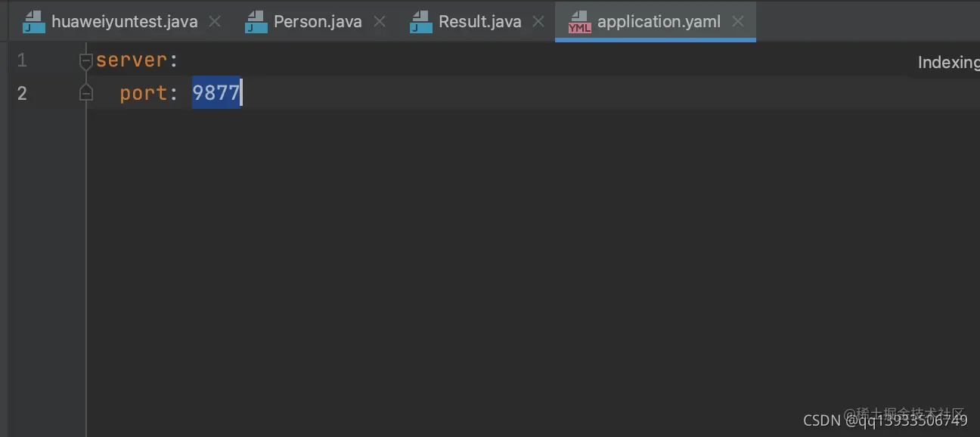Close the huaweiyuntest.java tab
Image resolution: width=980 pixels, height=437 pixels.
tap(215, 22)
